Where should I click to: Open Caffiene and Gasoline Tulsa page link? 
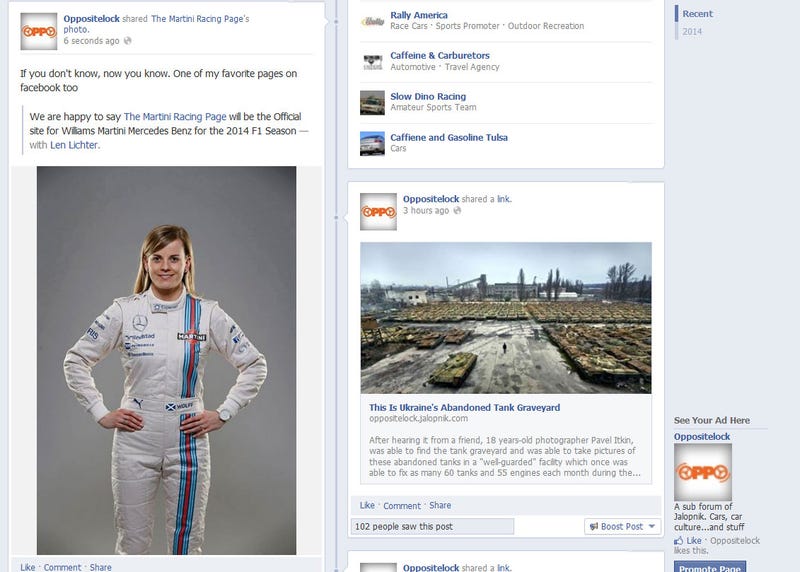tap(449, 137)
